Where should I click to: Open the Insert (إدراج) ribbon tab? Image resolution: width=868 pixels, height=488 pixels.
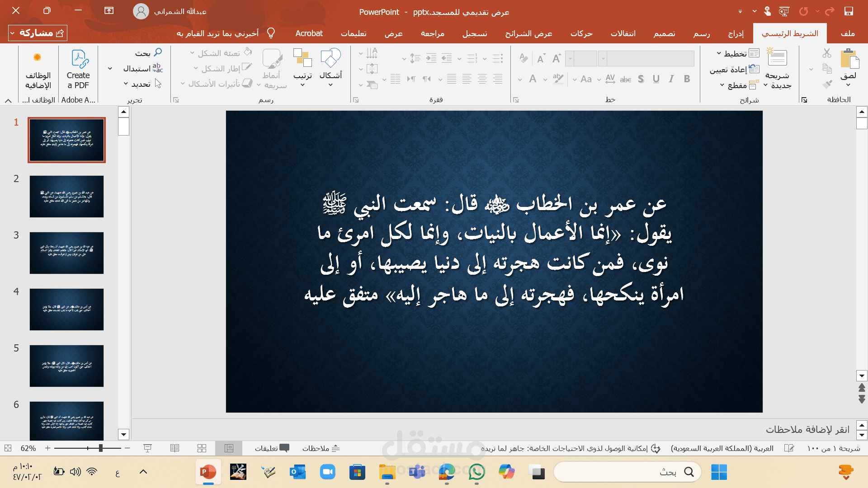click(x=736, y=33)
